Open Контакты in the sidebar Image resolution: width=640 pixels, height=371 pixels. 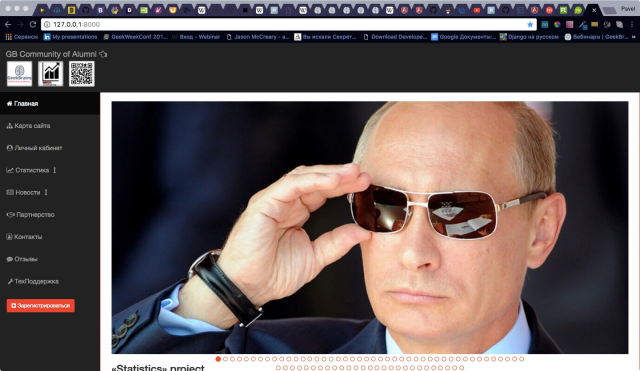pyautogui.click(x=49, y=237)
